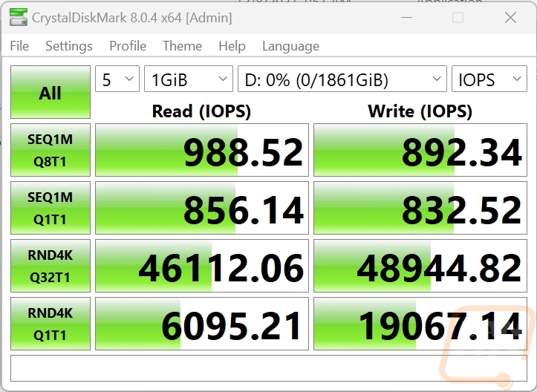Select the write result 48944.82
Image resolution: width=537 pixels, height=392 pixels.
tap(420, 266)
